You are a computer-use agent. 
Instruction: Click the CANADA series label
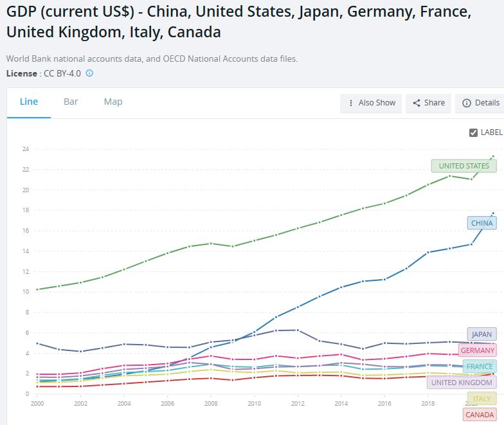480,415
